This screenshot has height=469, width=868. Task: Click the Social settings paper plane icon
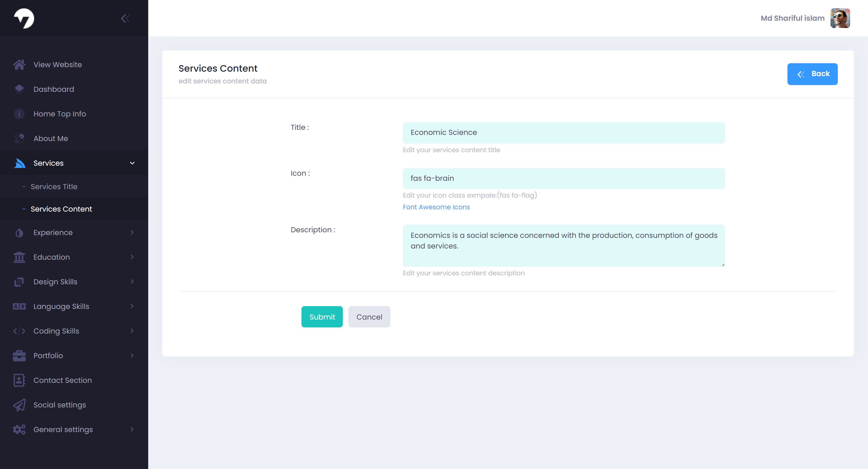pos(19,405)
